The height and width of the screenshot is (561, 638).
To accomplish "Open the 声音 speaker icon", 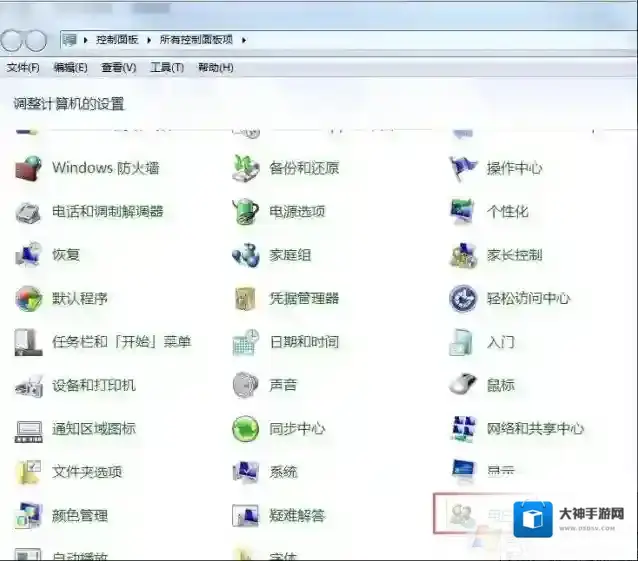I will tap(246, 385).
